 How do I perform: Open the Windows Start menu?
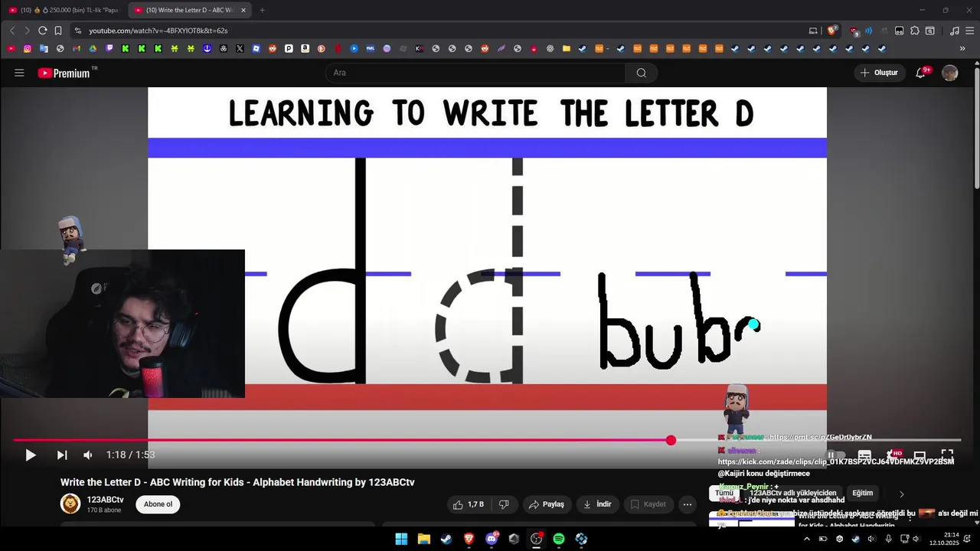pyautogui.click(x=401, y=539)
